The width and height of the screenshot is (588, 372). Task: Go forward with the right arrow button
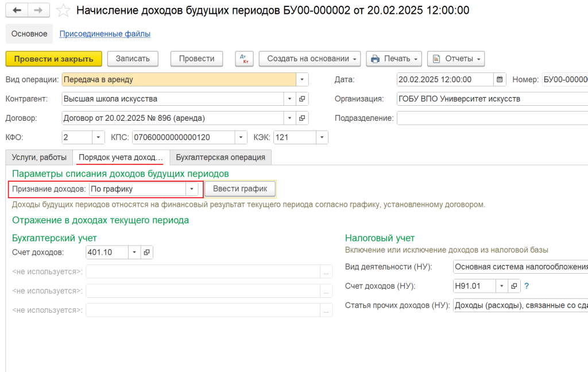click(x=38, y=10)
